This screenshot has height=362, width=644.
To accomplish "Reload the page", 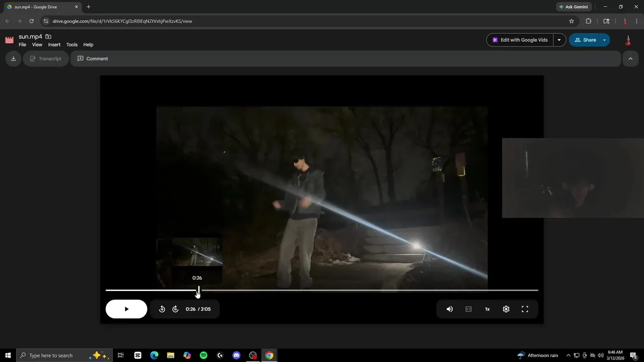I will pos(32,21).
